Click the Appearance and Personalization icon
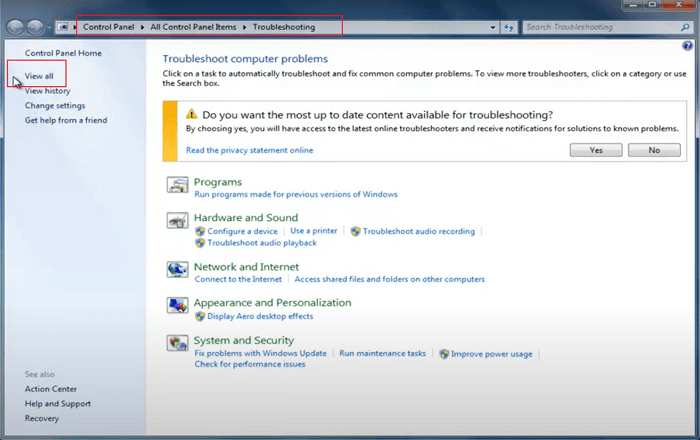 click(x=177, y=307)
